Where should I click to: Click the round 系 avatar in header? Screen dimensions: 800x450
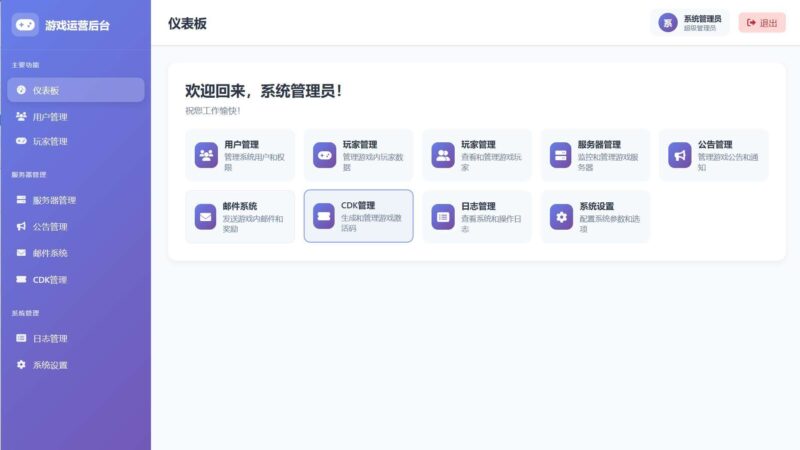(x=667, y=23)
